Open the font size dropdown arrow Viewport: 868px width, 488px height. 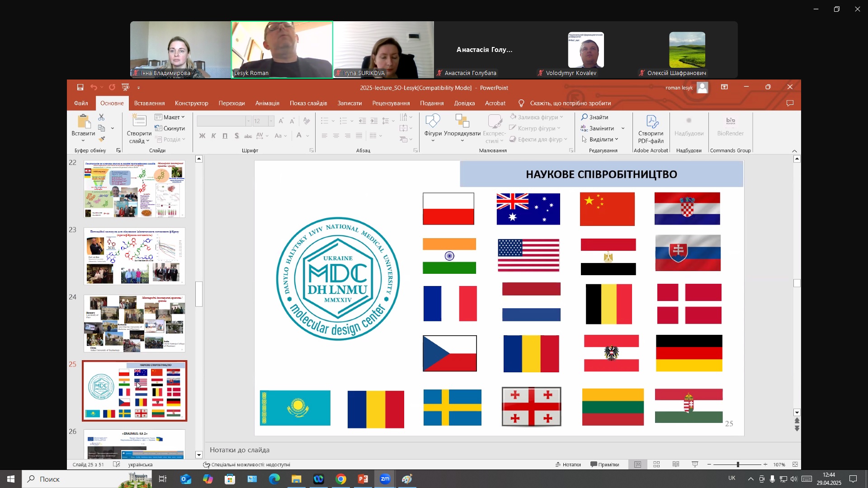click(271, 121)
